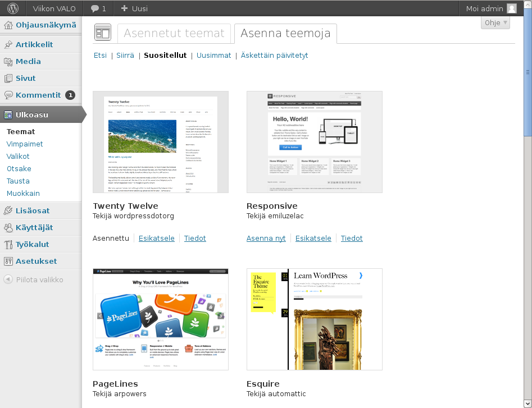Viewport: 532px width, 408px height.
Task: Click the Esquire theme title
Action: [263, 384]
